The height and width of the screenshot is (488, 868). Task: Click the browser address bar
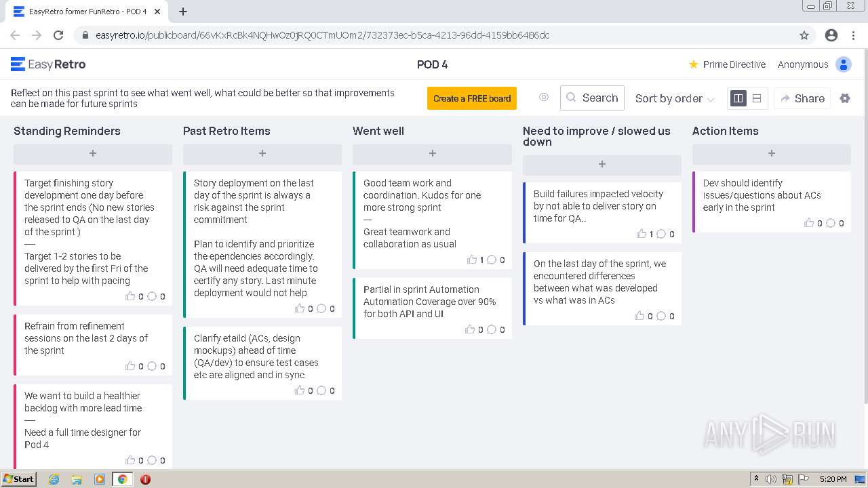(434, 35)
